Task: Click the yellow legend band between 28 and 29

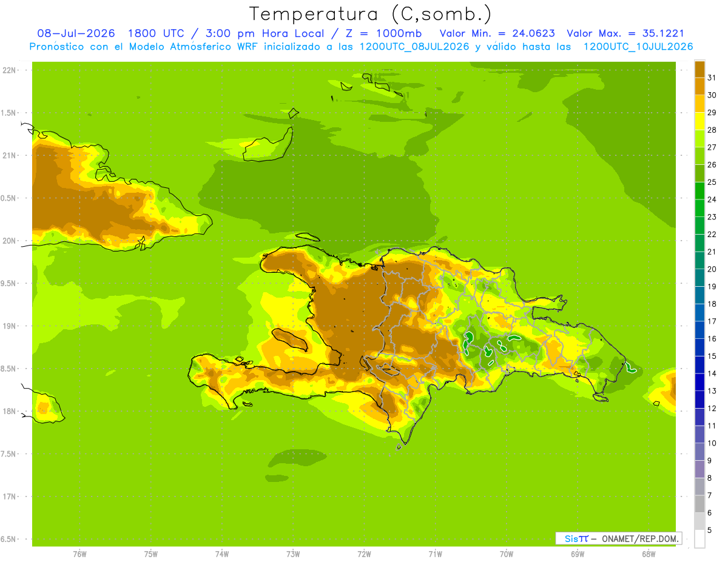Action: coord(699,121)
